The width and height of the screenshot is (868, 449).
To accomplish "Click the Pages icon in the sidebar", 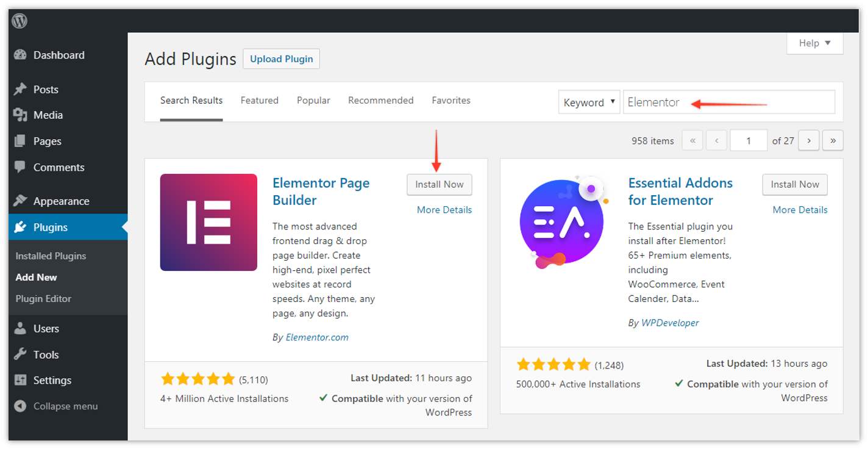I will (x=19, y=141).
